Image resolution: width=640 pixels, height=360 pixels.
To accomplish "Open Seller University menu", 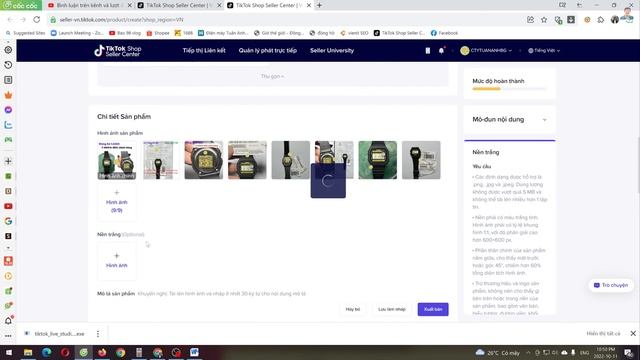I will click(332, 51).
